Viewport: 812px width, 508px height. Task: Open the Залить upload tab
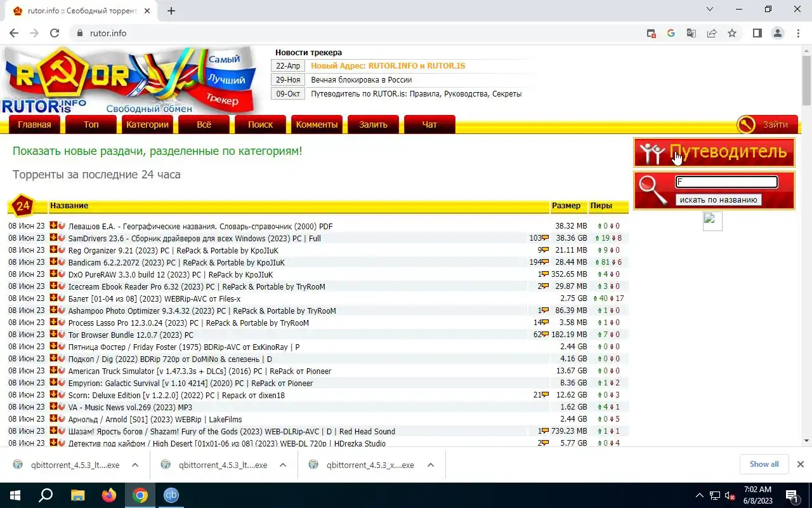[373, 124]
